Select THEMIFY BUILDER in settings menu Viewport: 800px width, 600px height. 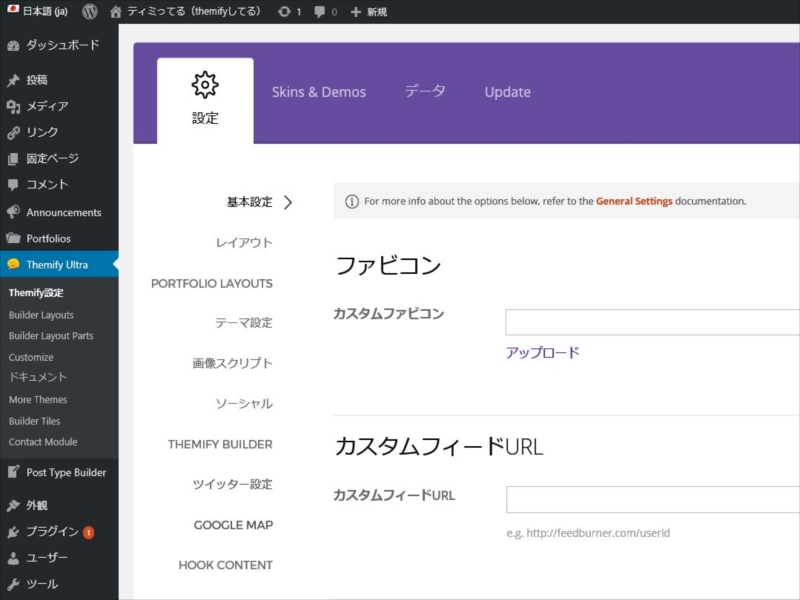click(x=220, y=444)
